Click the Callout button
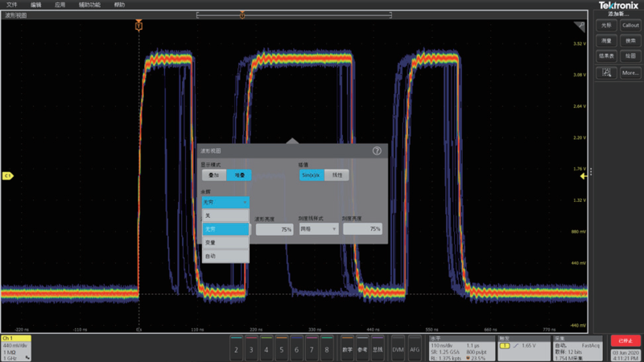 point(630,25)
